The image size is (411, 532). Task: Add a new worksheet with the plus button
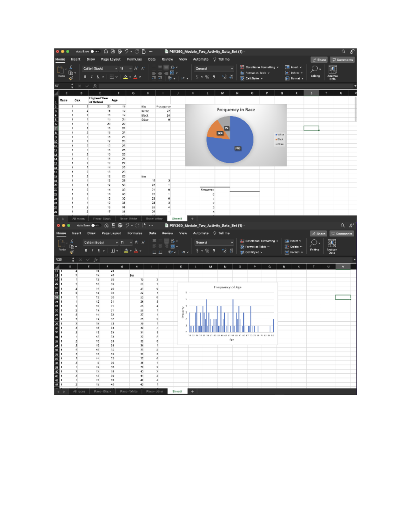click(191, 218)
